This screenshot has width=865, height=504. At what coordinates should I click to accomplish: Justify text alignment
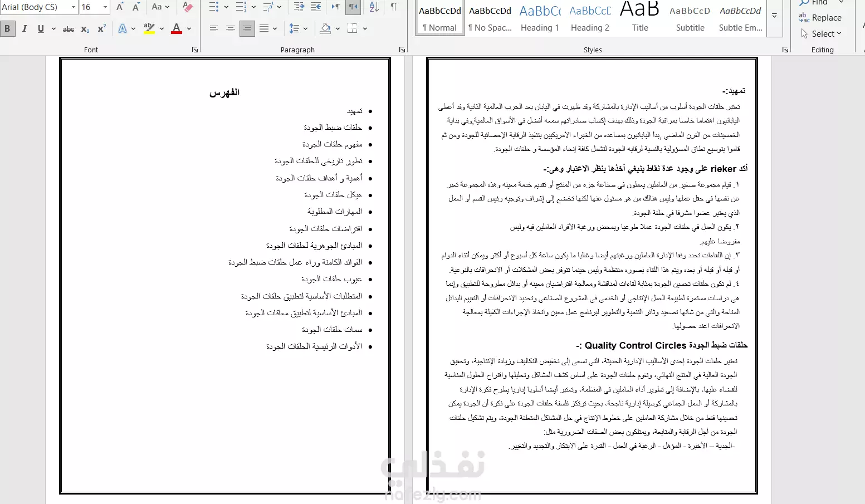point(264,28)
